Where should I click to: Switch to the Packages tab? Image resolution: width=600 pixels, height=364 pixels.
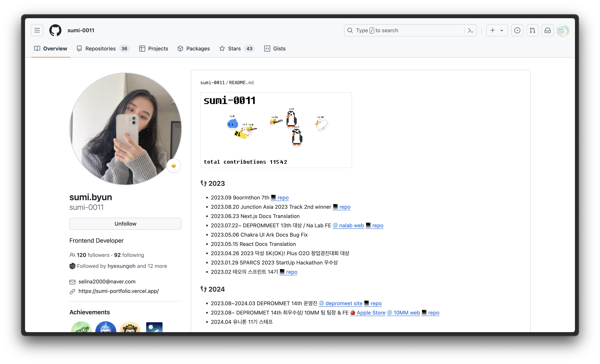(x=194, y=49)
